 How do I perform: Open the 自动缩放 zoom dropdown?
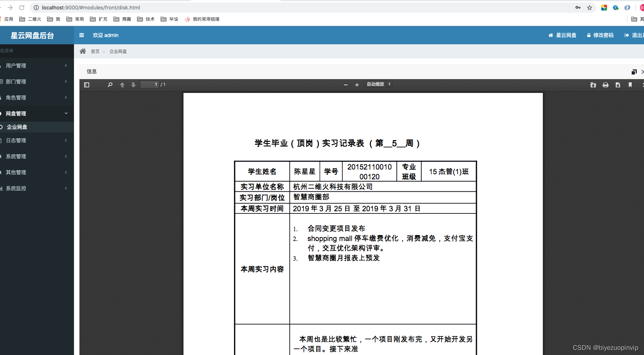[x=378, y=84]
